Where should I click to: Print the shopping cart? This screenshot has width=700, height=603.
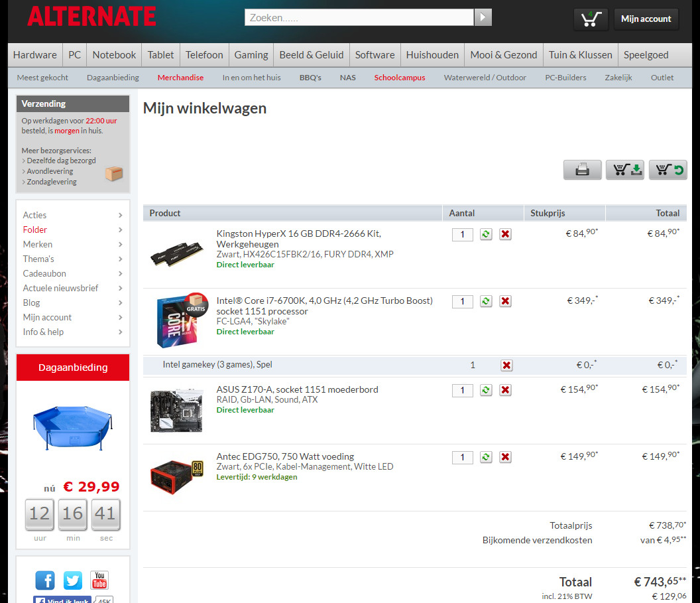pos(582,170)
